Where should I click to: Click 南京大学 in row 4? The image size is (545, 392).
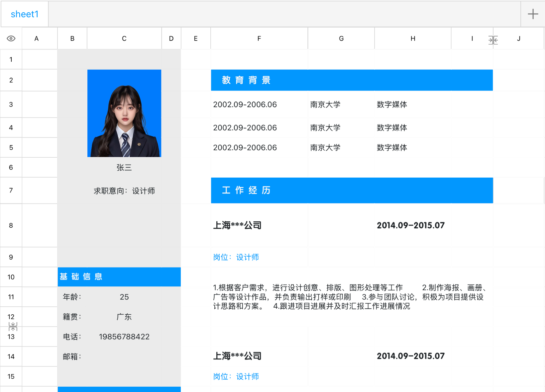pyautogui.click(x=325, y=128)
